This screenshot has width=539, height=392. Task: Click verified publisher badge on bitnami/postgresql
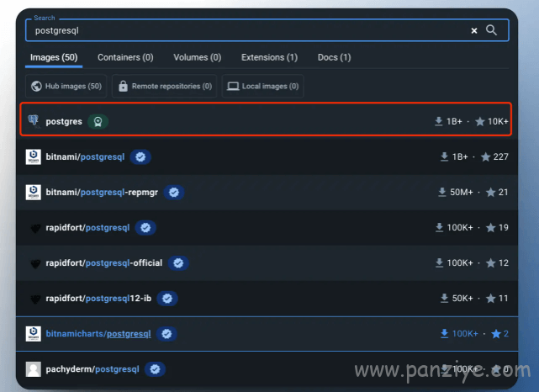coord(140,156)
